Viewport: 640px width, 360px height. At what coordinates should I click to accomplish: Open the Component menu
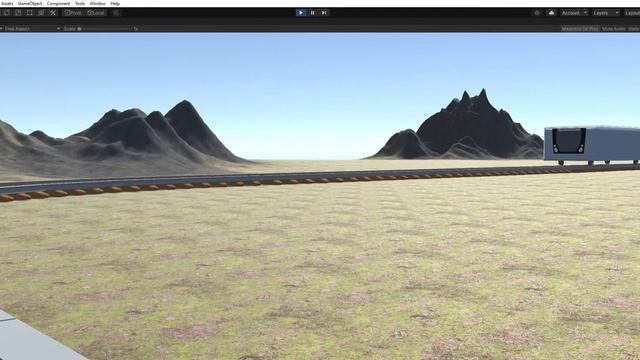[58, 3]
